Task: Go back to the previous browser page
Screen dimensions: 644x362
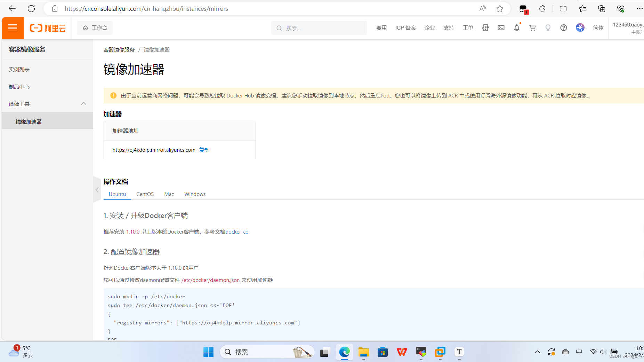Action: click(x=12, y=9)
